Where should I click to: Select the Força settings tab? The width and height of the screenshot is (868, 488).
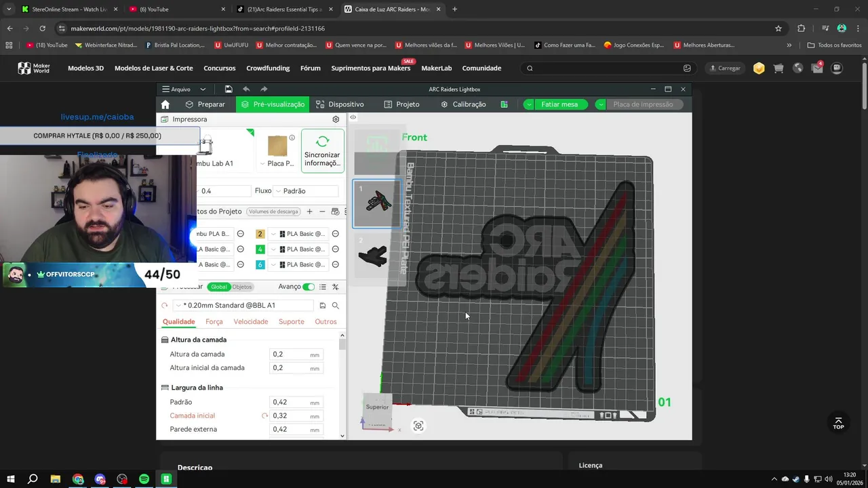click(x=214, y=321)
